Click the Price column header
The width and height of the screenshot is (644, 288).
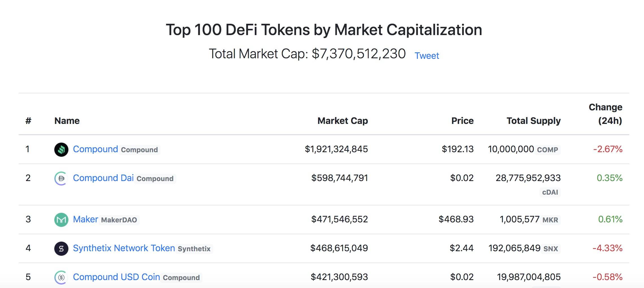(x=462, y=121)
